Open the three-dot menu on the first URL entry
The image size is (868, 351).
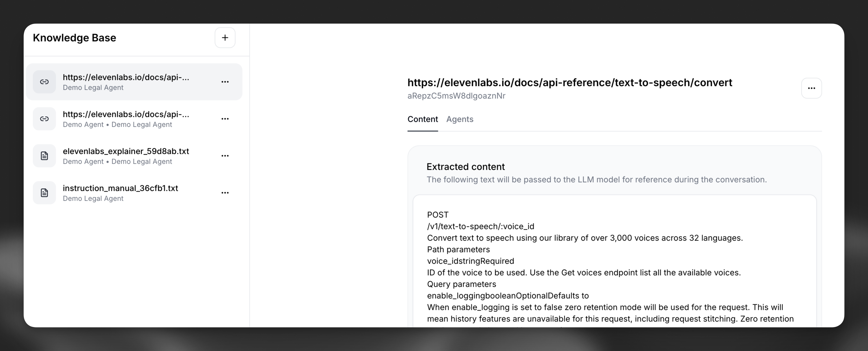225,81
